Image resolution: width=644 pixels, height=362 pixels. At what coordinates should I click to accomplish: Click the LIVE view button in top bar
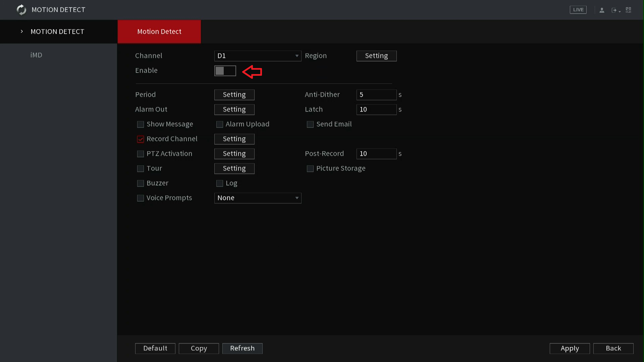pos(578,9)
